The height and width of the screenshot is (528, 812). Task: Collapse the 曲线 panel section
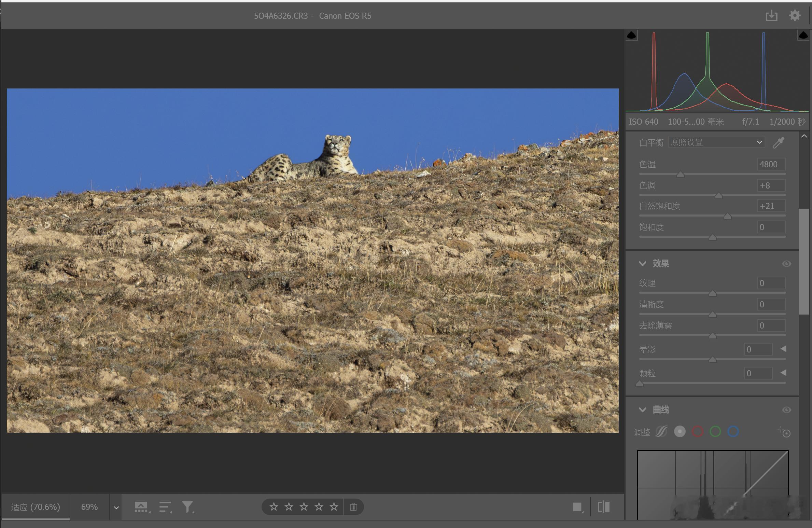(642, 409)
